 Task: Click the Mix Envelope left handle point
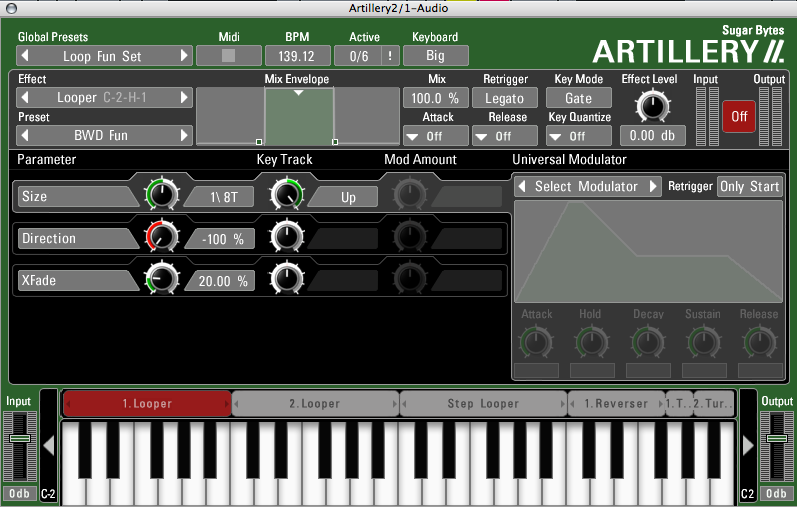[x=259, y=142]
